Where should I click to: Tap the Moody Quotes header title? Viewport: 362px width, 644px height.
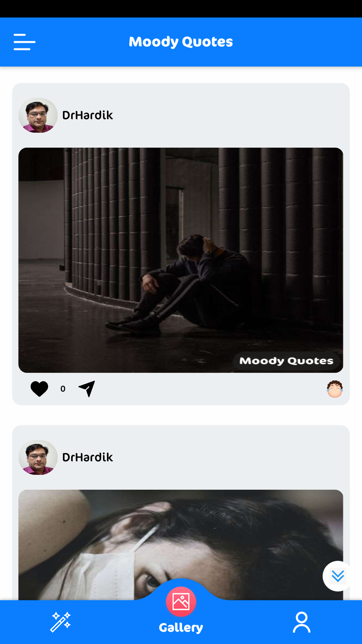[x=181, y=42]
